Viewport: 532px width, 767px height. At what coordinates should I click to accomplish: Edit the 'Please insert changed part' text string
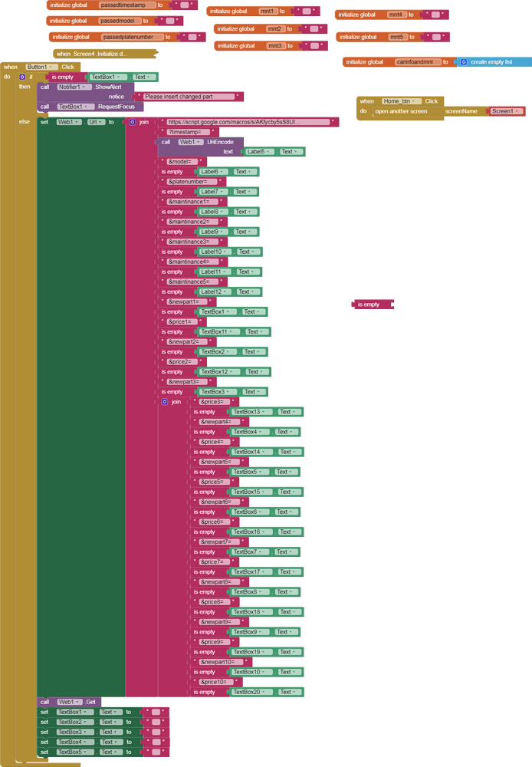point(189,97)
